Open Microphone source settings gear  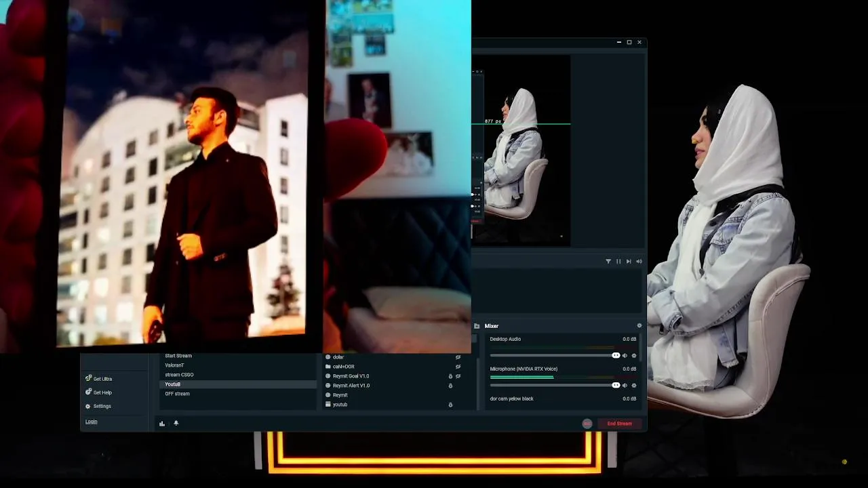click(x=634, y=386)
